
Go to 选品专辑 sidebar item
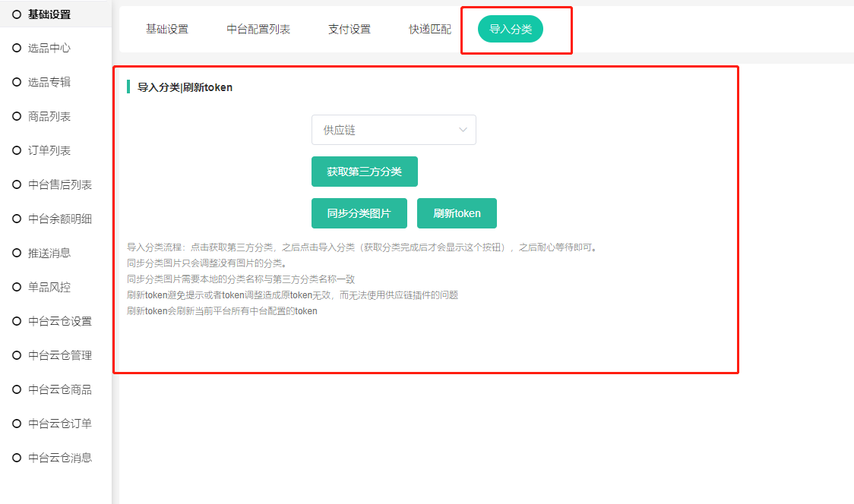[49, 82]
